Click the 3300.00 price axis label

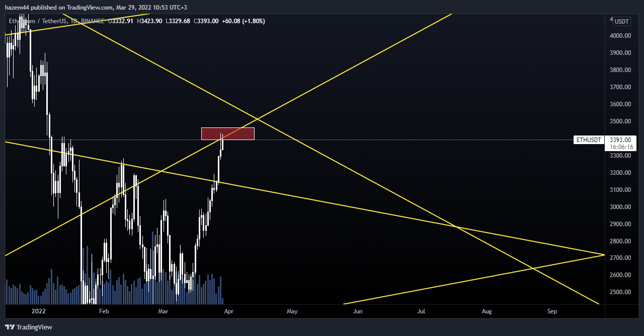tap(620, 156)
